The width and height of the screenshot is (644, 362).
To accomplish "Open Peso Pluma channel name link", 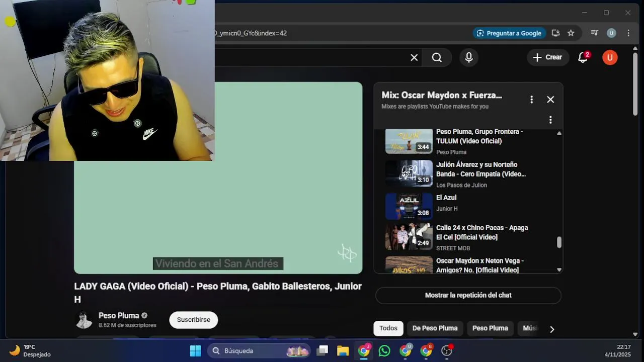I will point(119,316).
